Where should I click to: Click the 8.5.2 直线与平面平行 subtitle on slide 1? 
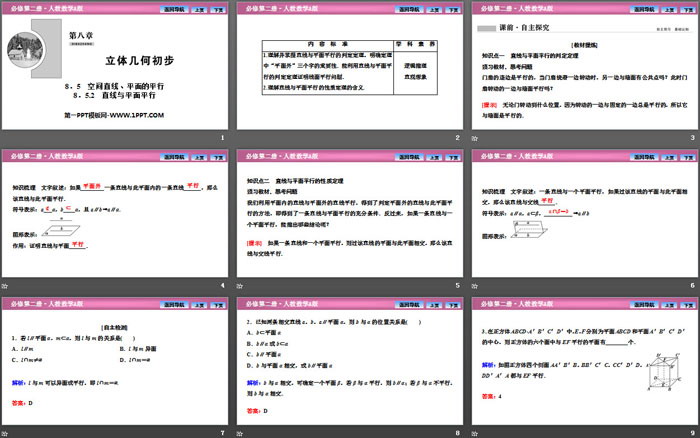point(114,95)
